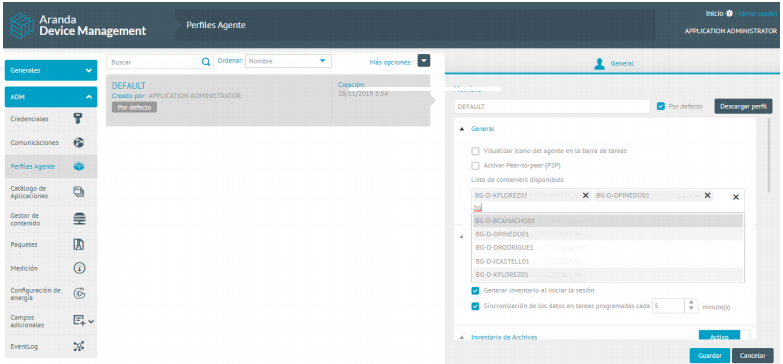Uncheck Sincronización de los datos checkbox
This screenshot has height=364, width=783.
click(475, 306)
